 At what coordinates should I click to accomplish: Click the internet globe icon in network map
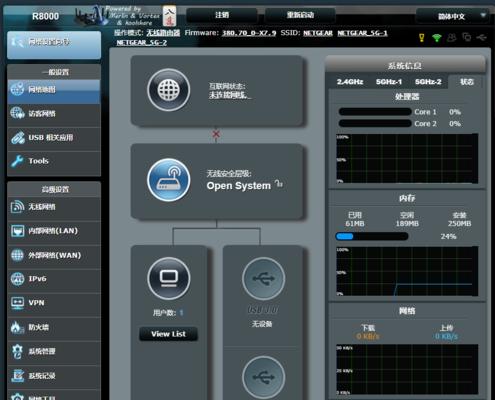[x=169, y=90]
